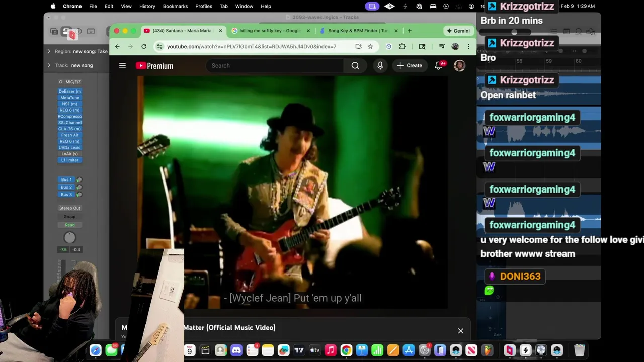Image resolution: width=644 pixels, height=362 pixels.
Task: Expand the Region: new song disclosure triangle
Action: point(49,51)
